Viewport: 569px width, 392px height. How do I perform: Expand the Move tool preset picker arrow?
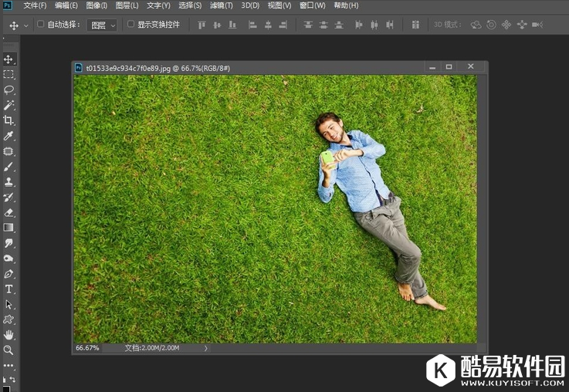click(x=26, y=25)
